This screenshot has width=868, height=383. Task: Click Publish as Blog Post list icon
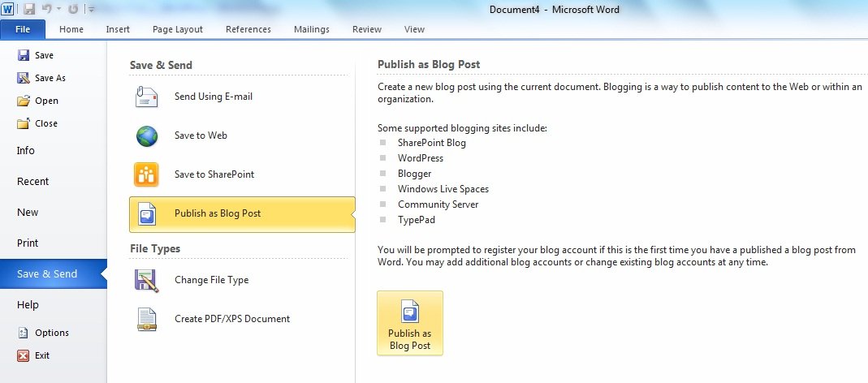[147, 214]
